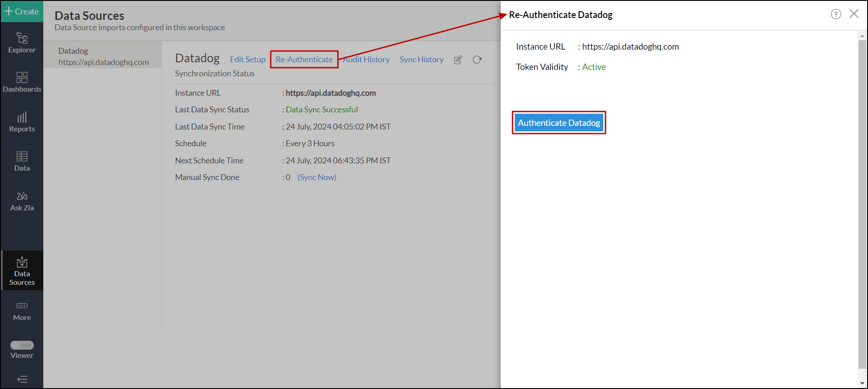Click the Sync Now link
868x389 pixels.
(317, 177)
